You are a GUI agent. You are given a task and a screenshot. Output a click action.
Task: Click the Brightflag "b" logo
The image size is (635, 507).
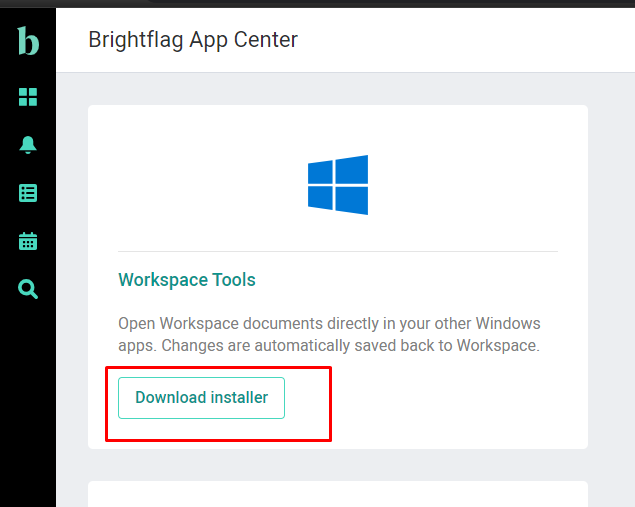pyautogui.click(x=28, y=40)
